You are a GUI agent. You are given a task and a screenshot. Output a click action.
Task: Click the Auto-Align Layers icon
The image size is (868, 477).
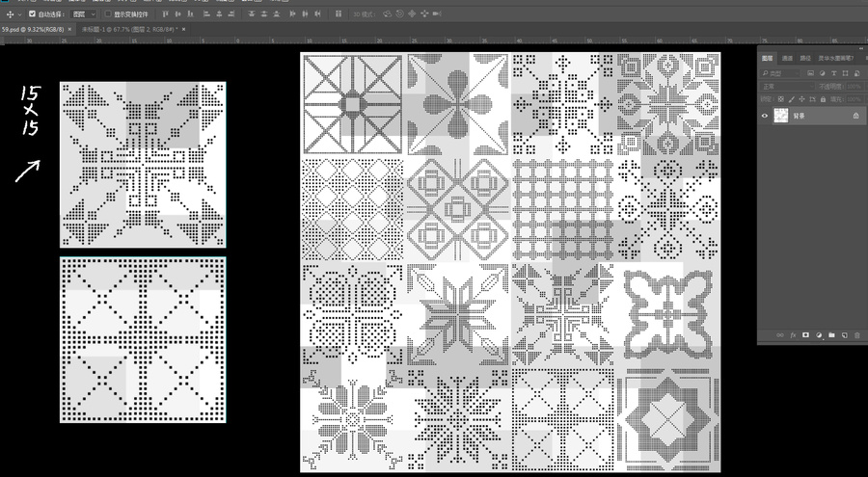(338, 13)
